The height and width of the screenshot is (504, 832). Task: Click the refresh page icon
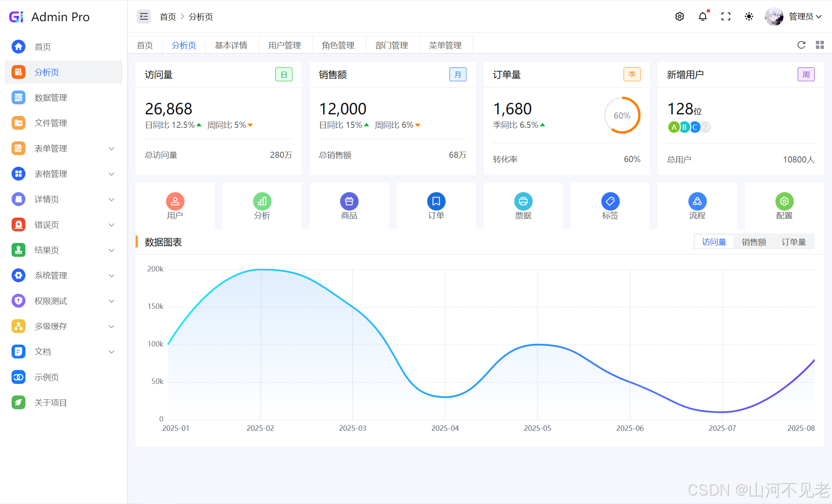[801, 45]
